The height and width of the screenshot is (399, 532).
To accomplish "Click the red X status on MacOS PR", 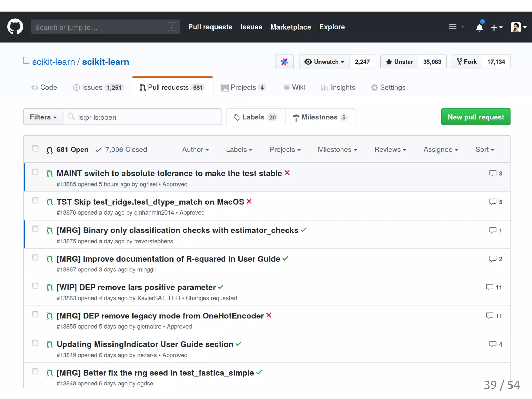I will tap(249, 201).
